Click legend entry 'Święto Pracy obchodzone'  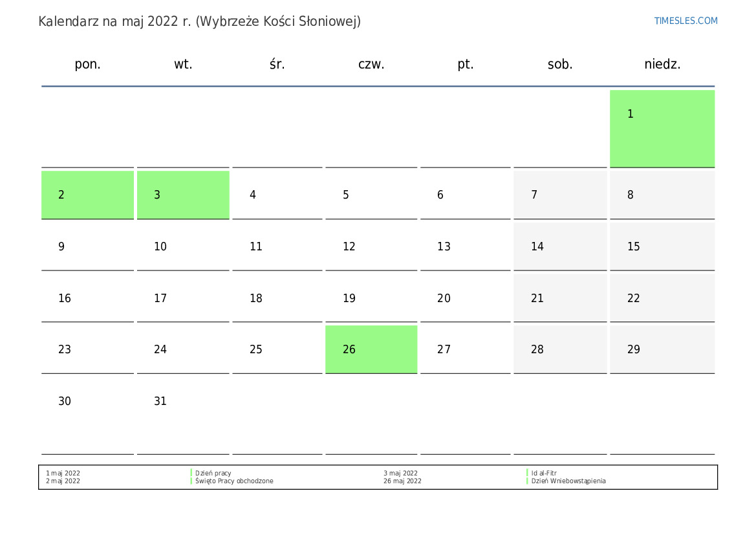point(234,481)
